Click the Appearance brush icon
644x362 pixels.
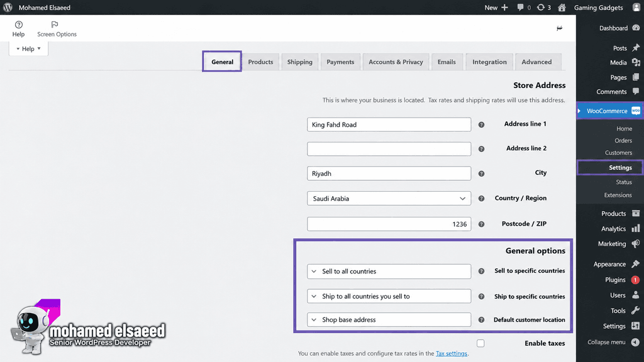[636, 264]
